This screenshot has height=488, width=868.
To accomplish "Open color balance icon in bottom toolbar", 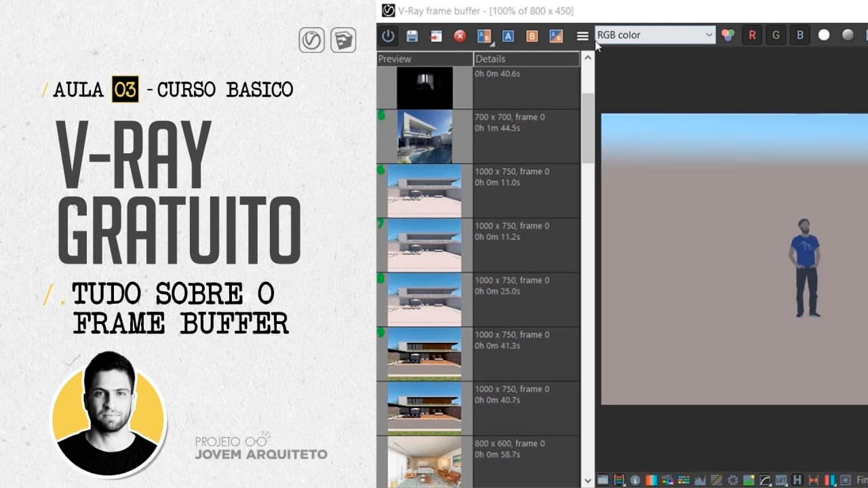I will (684, 480).
